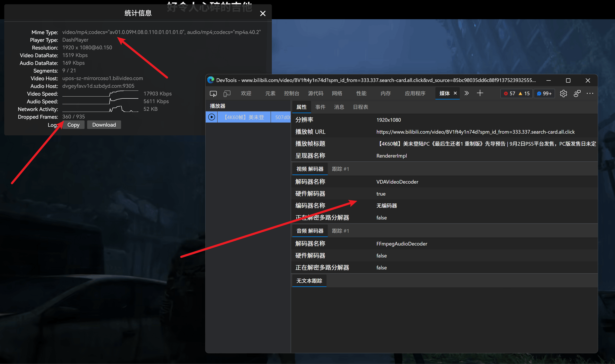615x364 pixels.
Task: Open the 控制台 console tab
Action: [291, 94]
